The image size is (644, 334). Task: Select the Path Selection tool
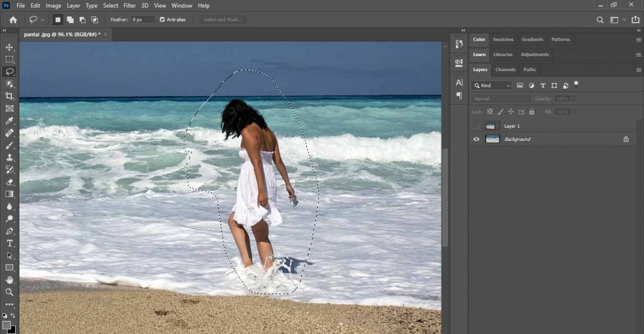[9, 255]
